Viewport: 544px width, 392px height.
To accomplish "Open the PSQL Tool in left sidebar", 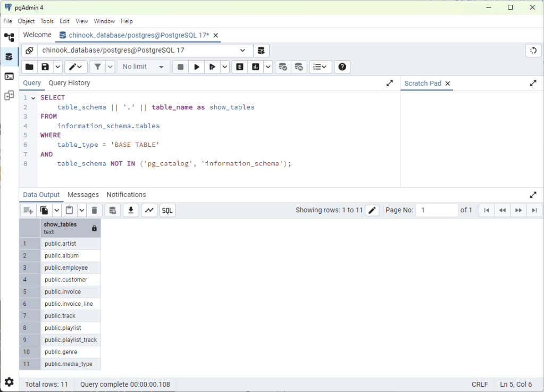I will tap(9, 76).
